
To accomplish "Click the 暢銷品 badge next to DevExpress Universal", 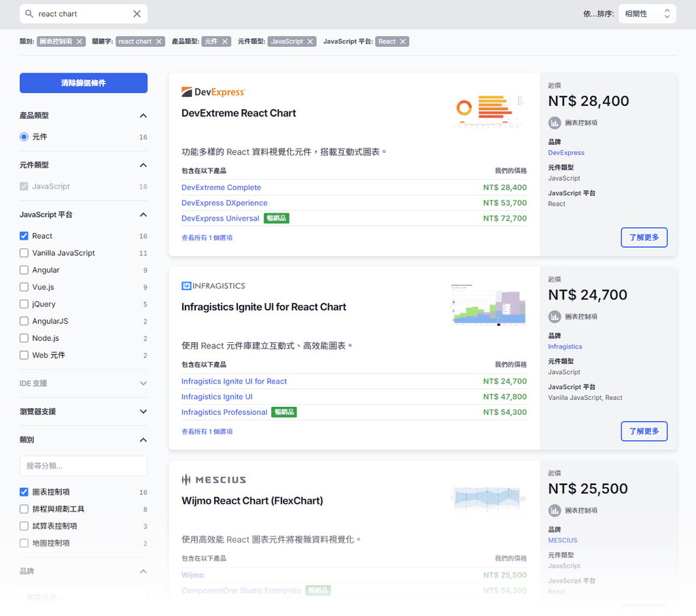I will click(277, 218).
